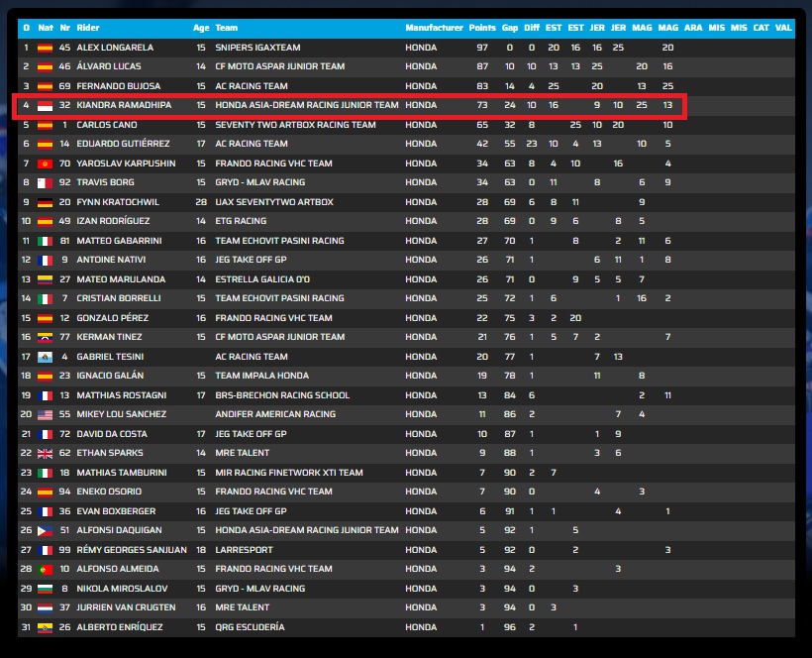Click the 87 points value for Álvaro Lucas
812x658 pixels.
[482, 66]
